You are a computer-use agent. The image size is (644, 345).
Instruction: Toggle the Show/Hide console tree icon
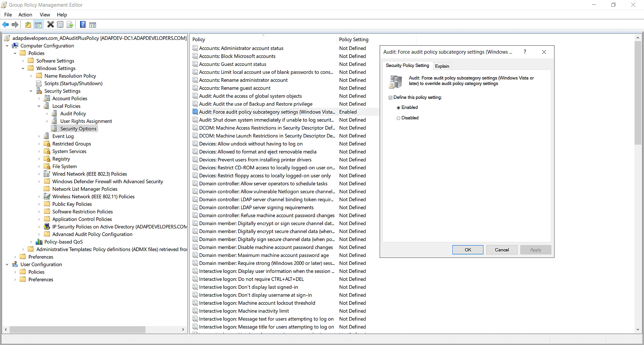[x=38, y=24]
